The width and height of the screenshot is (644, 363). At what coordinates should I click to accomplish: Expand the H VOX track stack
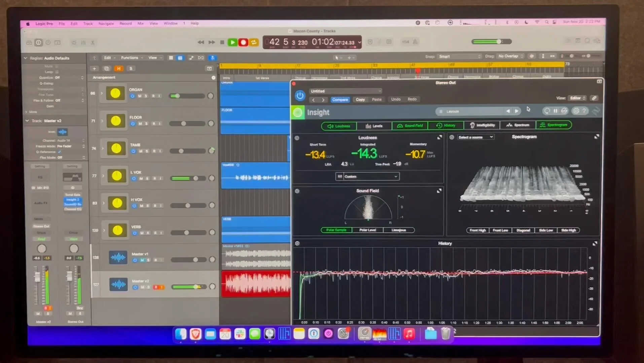(x=104, y=203)
